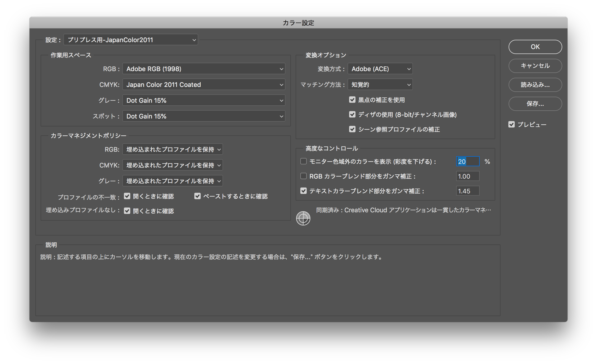597x364 pixels.
Task: Open the RGB working space dropdown
Action: 204,69
